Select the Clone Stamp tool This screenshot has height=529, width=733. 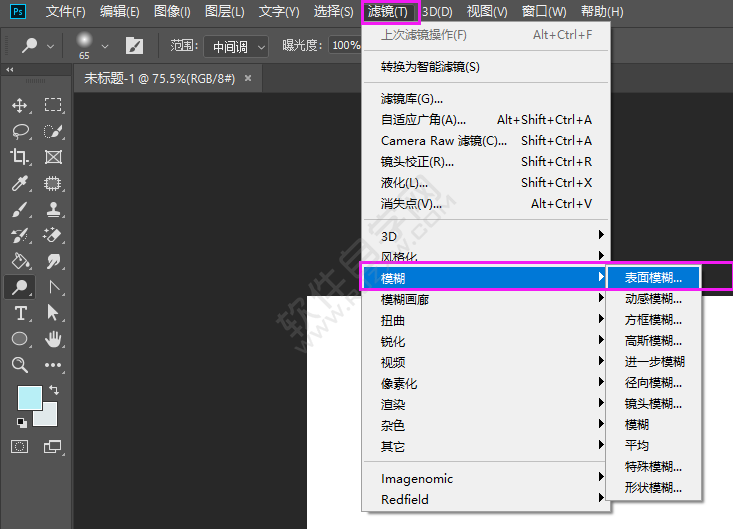53,209
